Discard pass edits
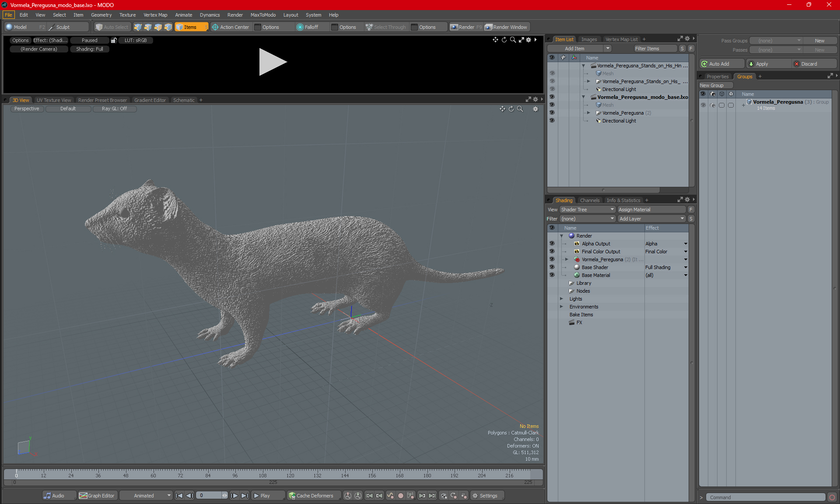840x504 pixels. coord(814,64)
